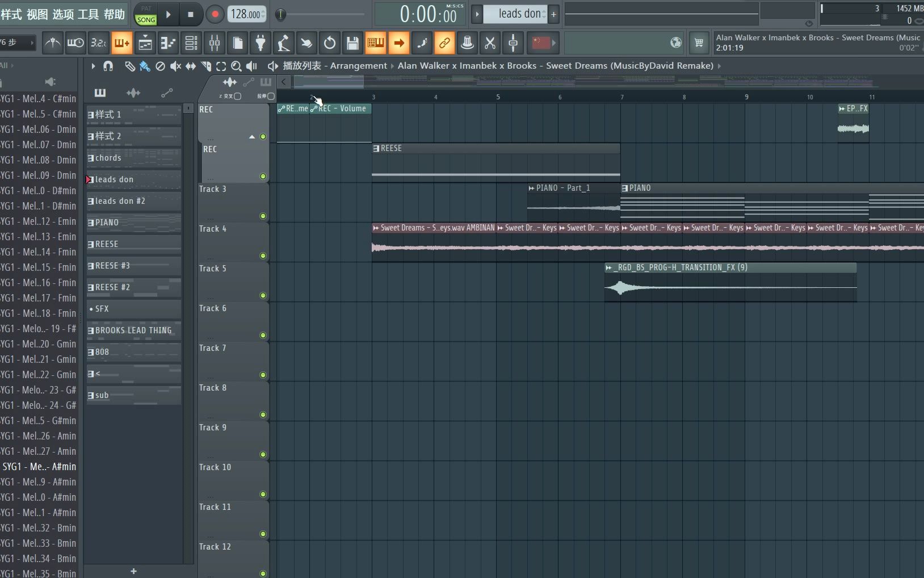Select the blue paint brush tool
This screenshot has height=578, width=924.
(x=145, y=66)
